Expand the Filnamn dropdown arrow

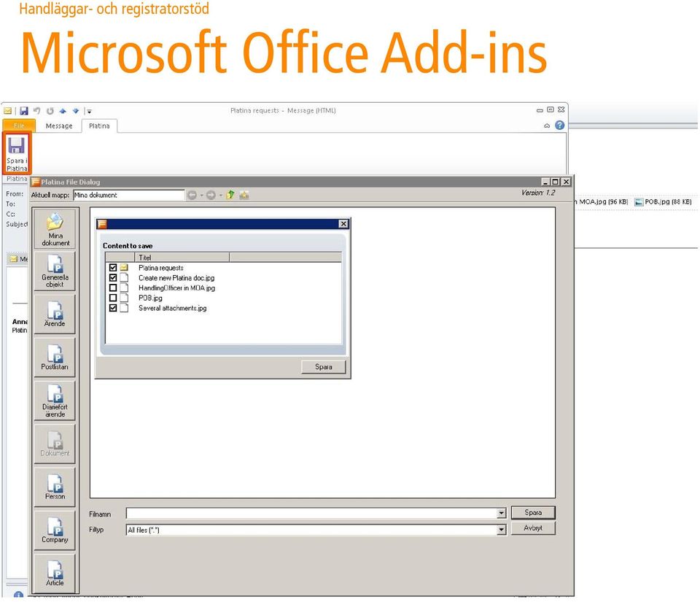pos(502,513)
